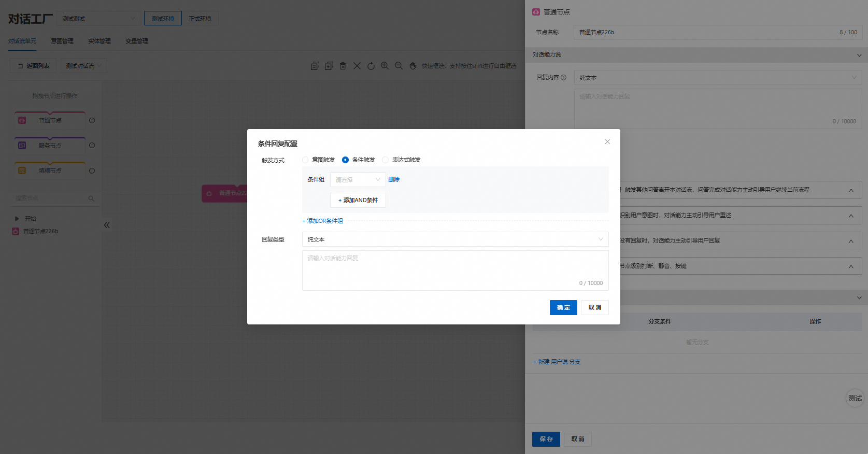Screen dimensions: 868x454
Task: Click the pink 普通节点 header icon
Action: 536,11
